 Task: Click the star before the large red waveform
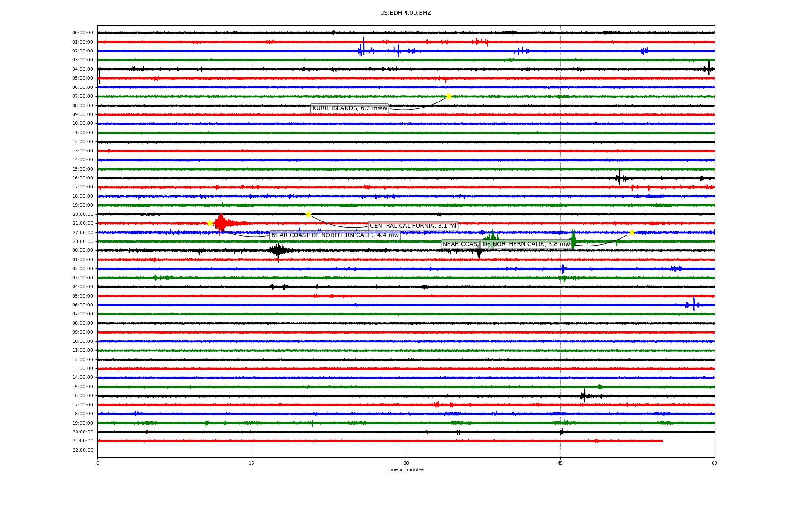tap(209, 223)
